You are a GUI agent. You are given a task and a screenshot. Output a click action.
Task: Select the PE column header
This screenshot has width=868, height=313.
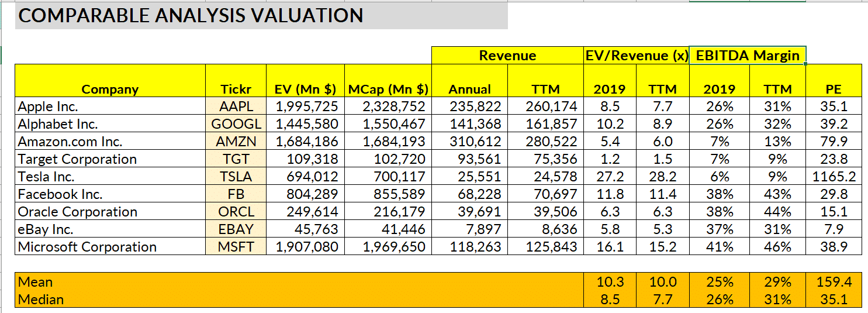coord(834,89)
